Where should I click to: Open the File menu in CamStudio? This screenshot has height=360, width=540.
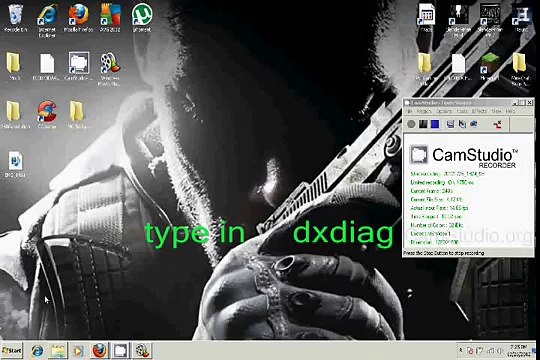[409, 111]
